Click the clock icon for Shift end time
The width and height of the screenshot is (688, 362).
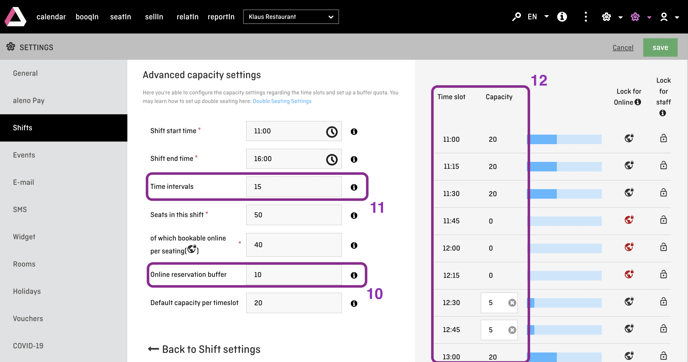[332, 159]
